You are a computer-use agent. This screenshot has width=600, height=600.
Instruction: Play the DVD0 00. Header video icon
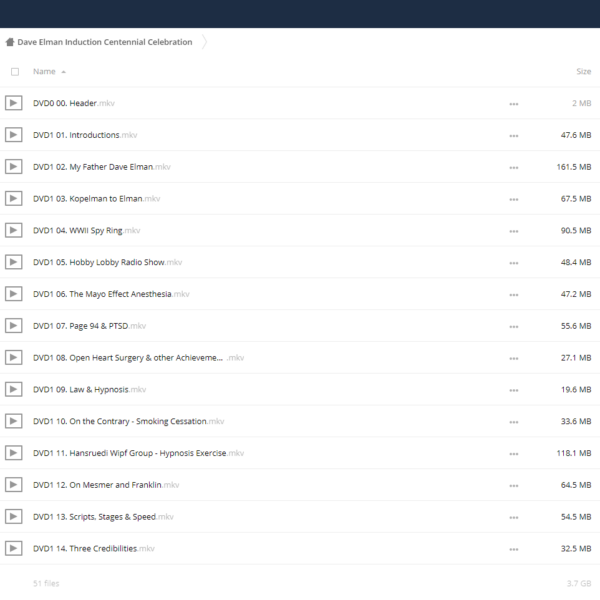[13, 103]
